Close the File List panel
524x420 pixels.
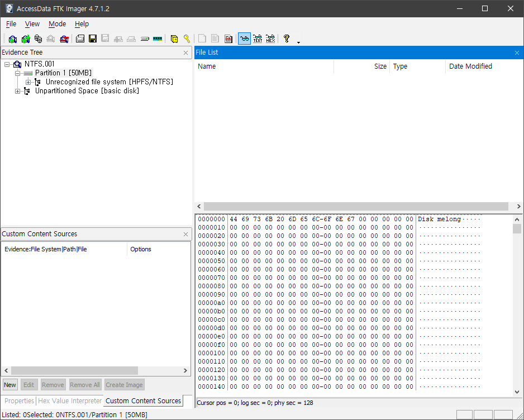pos(517,53)
